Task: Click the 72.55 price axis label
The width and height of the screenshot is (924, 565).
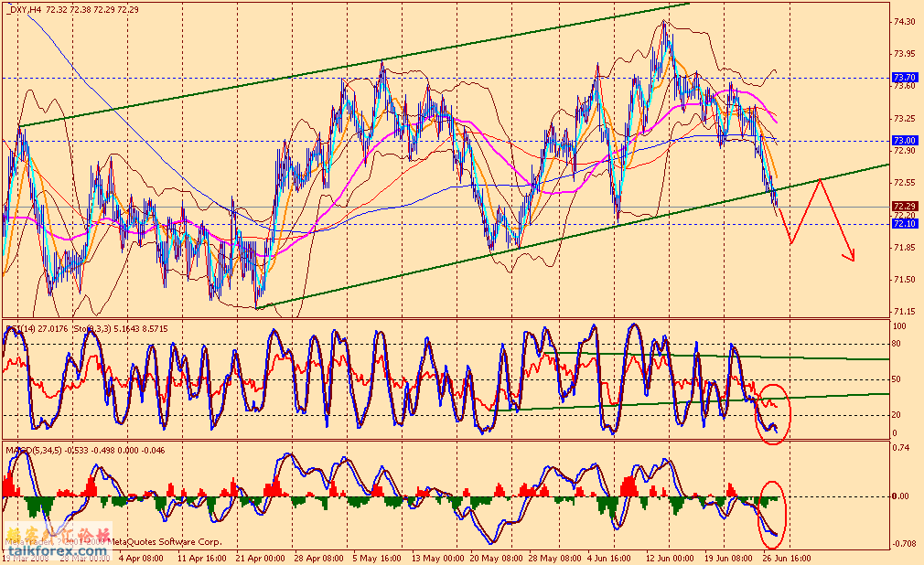Action: (904, 183)
